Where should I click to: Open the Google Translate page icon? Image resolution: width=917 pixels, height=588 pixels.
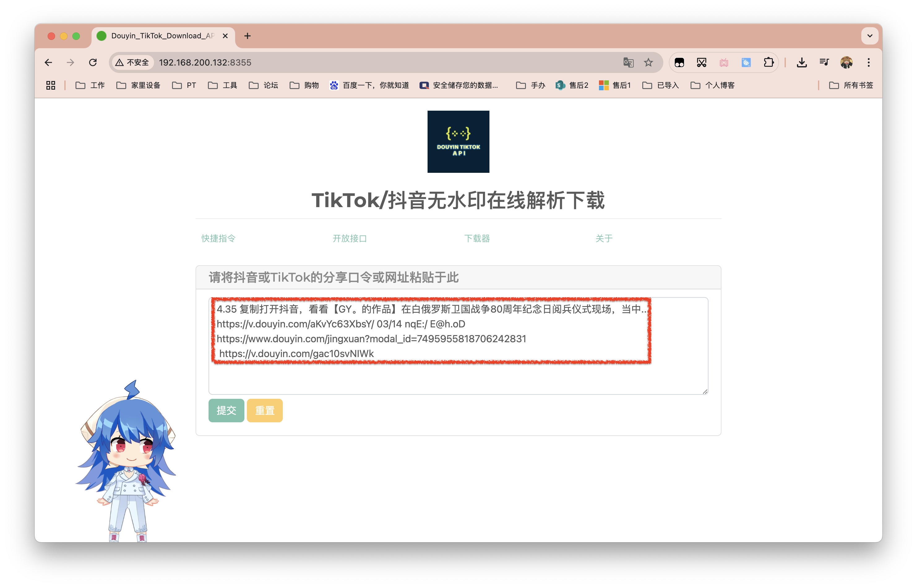(x=628, y=62)
